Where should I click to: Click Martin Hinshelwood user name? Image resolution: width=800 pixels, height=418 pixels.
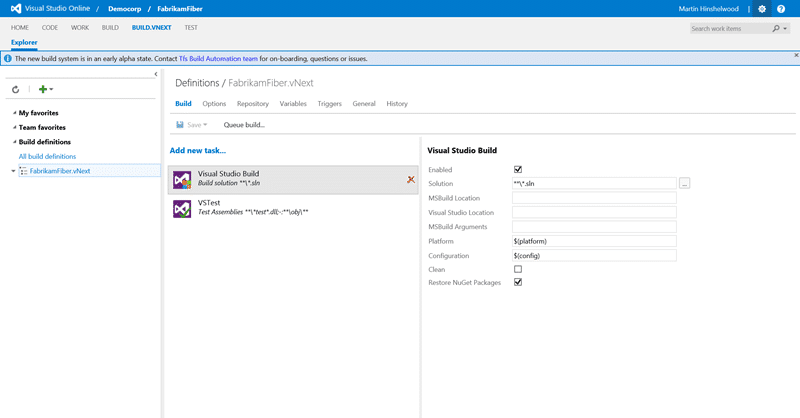click(709, 9)
